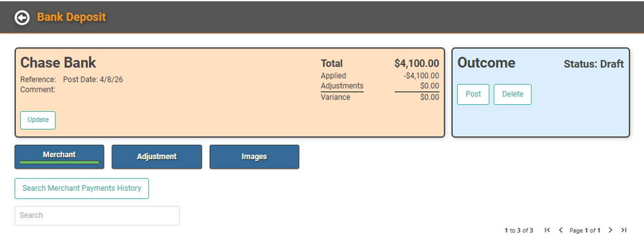Open Search Merchant Payments History
The width and height of the screenshot is (644, 235).
82,188
